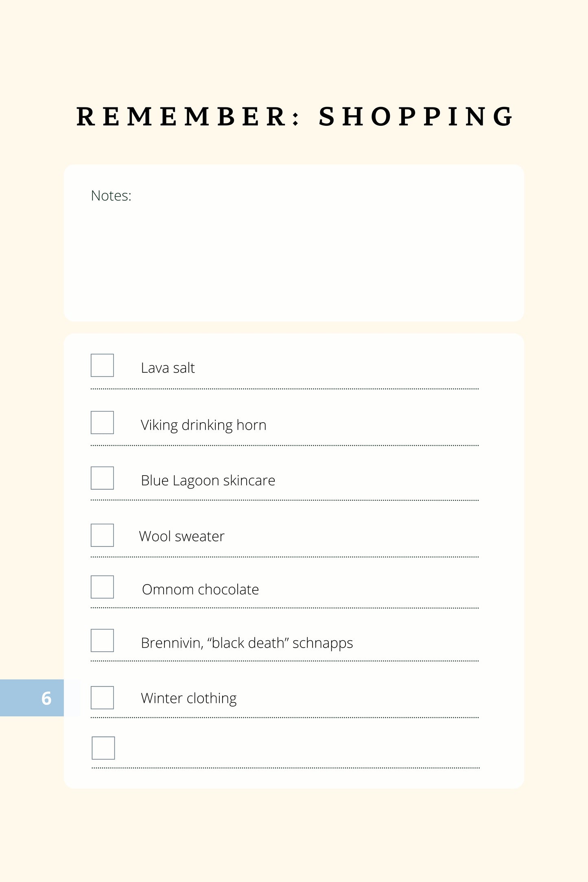Viewport: 588px width, 882px height.
Task: Mark the Wool sweater checkbox
Action: coord(102,535)
